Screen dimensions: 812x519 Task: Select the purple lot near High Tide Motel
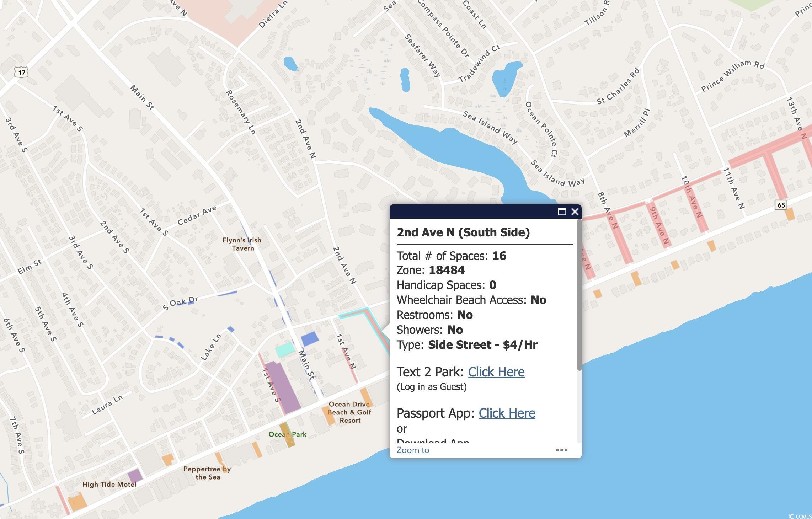(x=135, y=476)
